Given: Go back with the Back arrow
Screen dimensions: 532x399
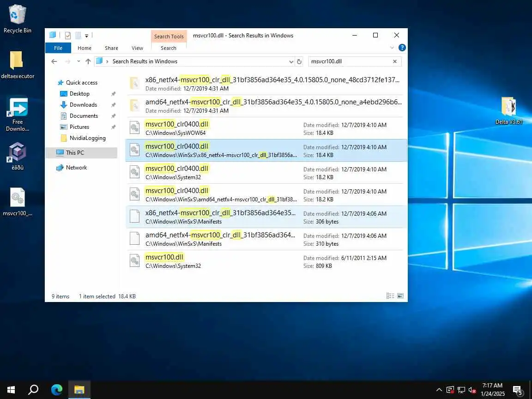Looking at the screenshot, I should 54,61.
